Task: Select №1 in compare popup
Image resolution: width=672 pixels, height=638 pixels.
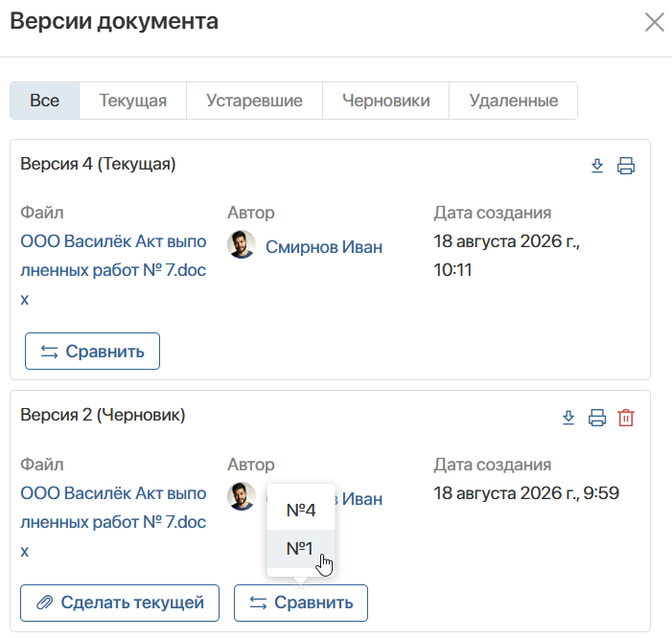Action: pos(301,549)
